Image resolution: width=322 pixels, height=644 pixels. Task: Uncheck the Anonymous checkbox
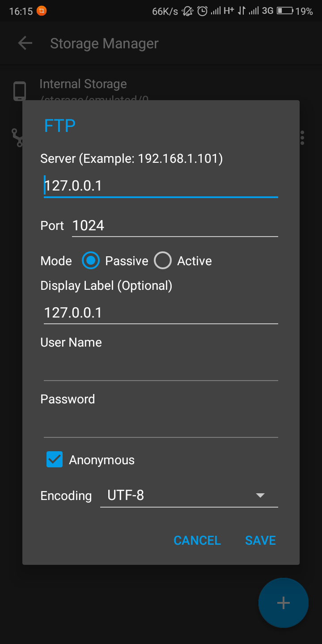pos(54,459)
